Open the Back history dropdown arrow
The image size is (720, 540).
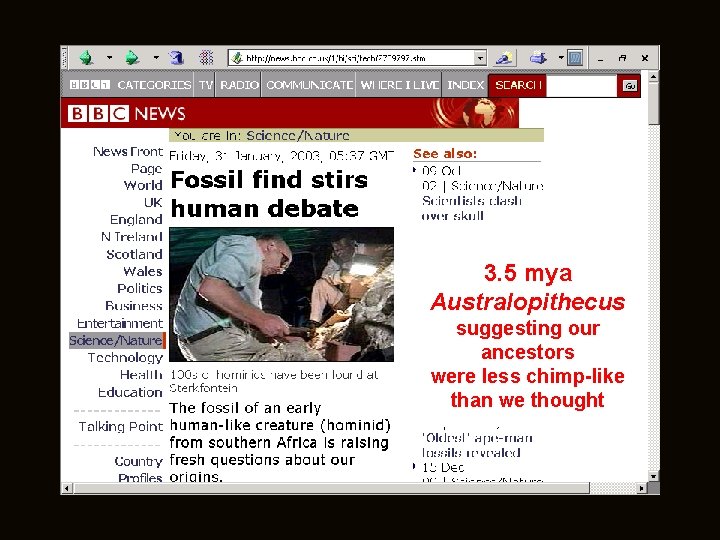109,58
